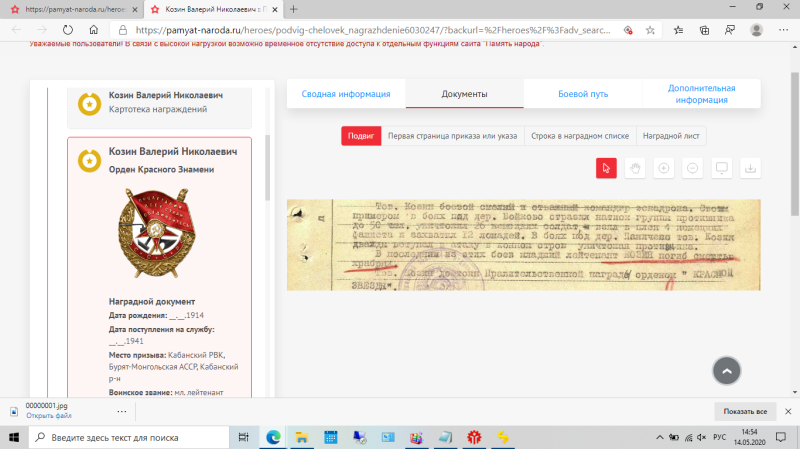
Task: Open the Боевой путь tab
Action: (x=583, y=94)
